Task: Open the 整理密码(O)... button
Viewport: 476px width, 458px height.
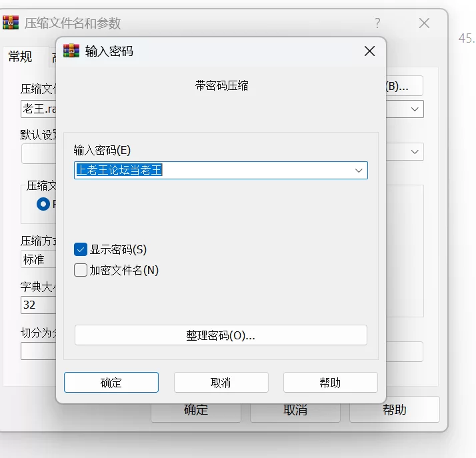Action: (221, 335)
